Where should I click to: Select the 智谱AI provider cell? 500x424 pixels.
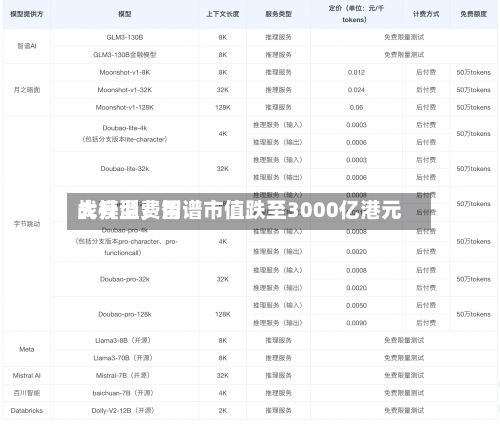pyautogui.click(x=27, y=46)
